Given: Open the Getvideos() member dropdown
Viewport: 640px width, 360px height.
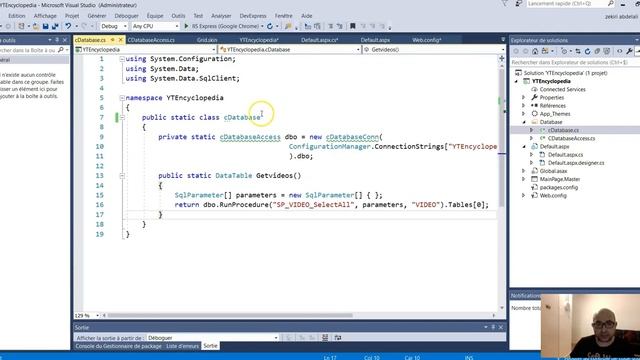Looking at the screenshot, I should coord(434,49).
